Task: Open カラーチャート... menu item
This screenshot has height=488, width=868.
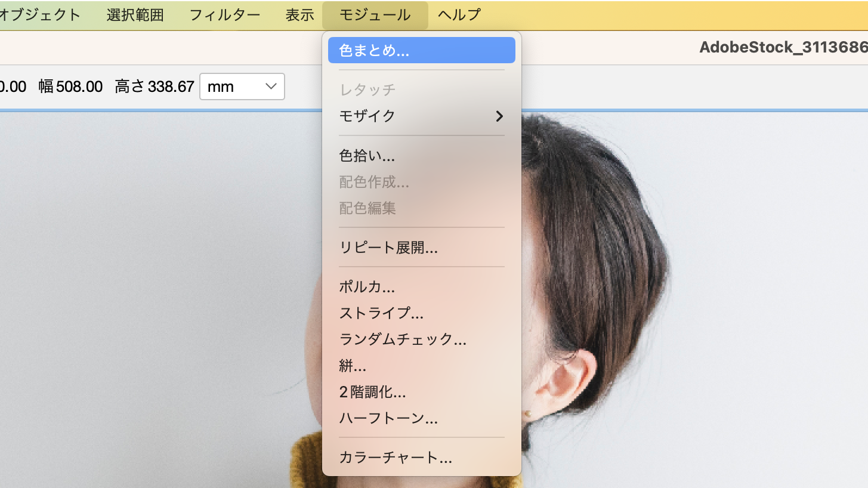Action: (x=396, y=458)
